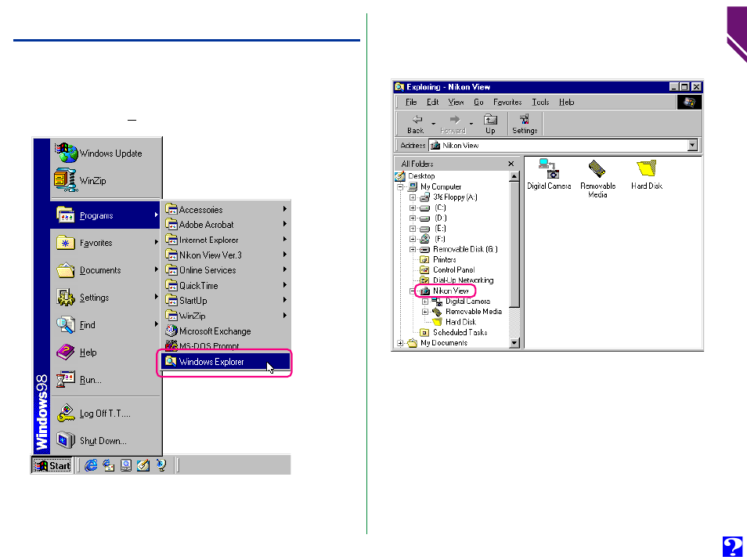Viewport: 747px width, 560px height.
Task: Select Shut Down... in the Start menu
Action: 106,441
